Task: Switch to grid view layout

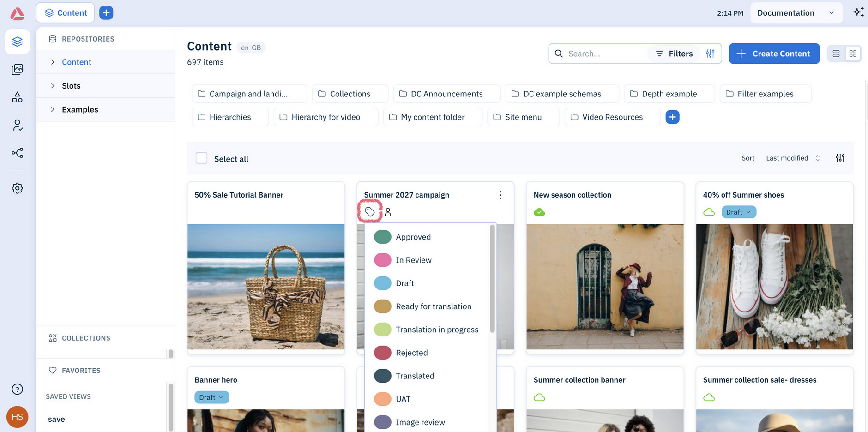Action: [x=853, y=54]
